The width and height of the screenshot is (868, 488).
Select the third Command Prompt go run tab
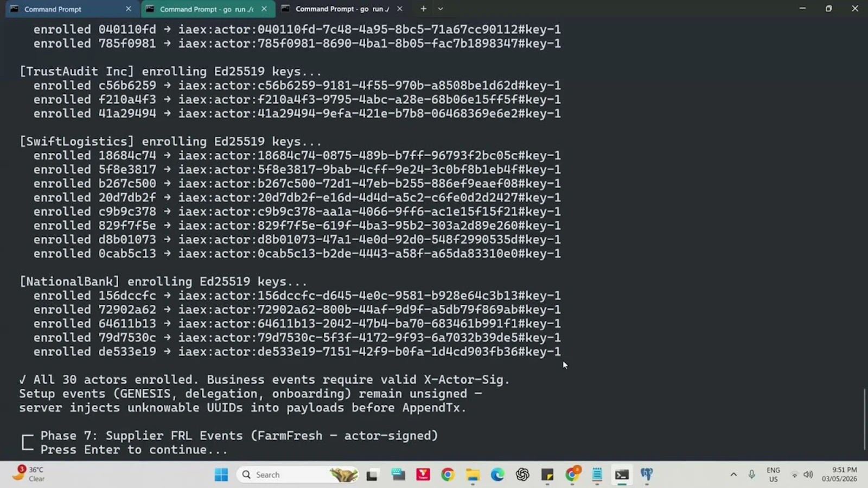342,9
